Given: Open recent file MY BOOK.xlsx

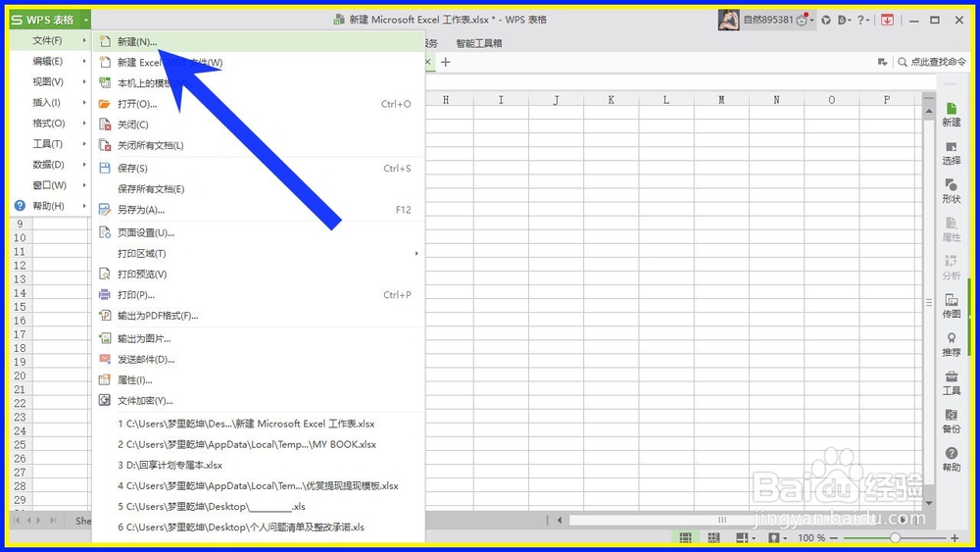Looking at the screenshot, I should (258, 444).
